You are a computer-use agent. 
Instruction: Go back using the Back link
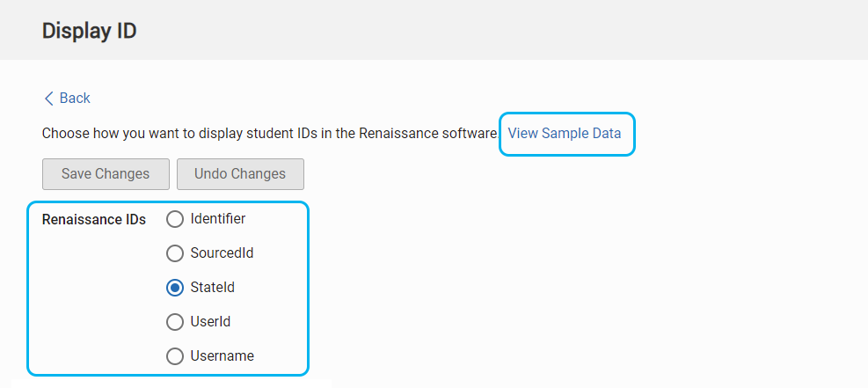[x=67, y=99]
